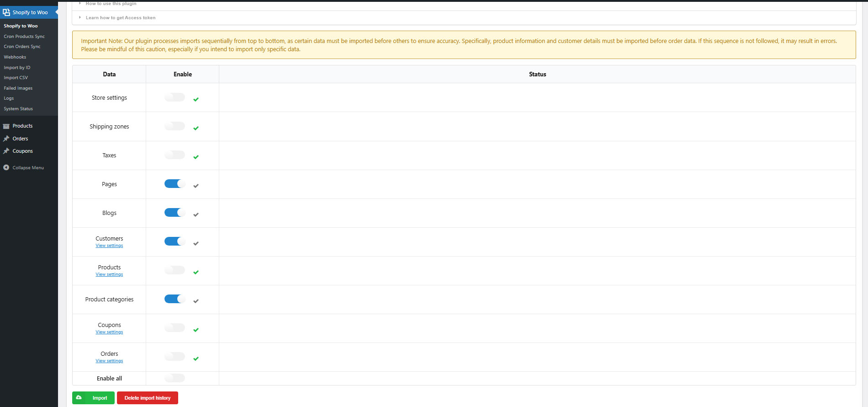The height and width of the screenshot is (407, 868).
Task: Click the Shopify to Woo plugin icon
Action: click(6, 12)
